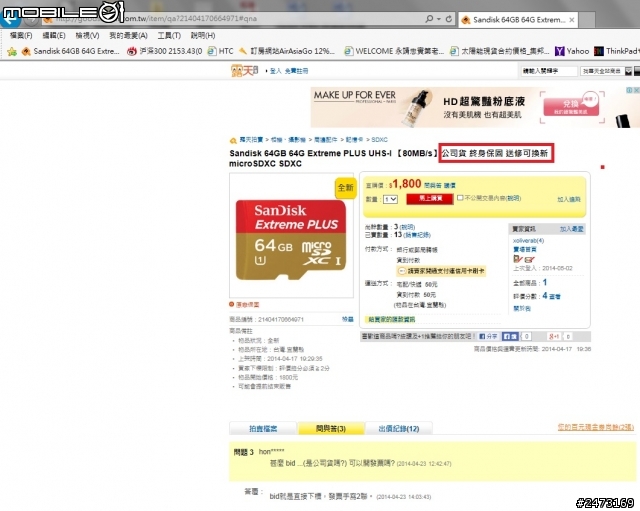Click the MAKE UP FOR EVER ad banner
Image resolution: width=640 pixels, height=511 pixels.
pyautogui.click(x=475, y=107)
